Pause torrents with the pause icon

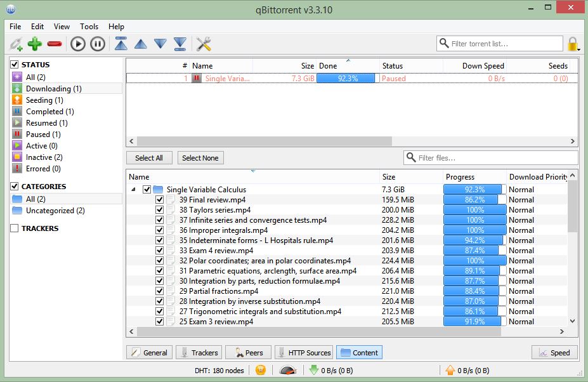coord(98,44)
